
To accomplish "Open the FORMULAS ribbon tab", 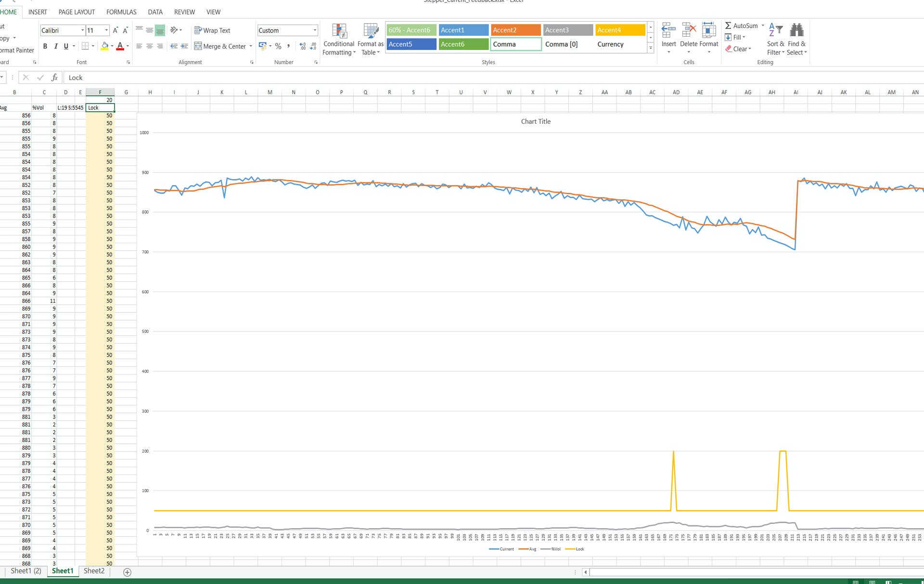I will pyautogui.click(x=121, y=12).
